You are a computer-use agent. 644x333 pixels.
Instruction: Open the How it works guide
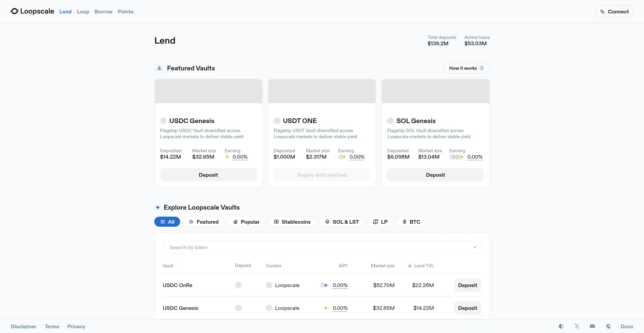click(467, 68)
